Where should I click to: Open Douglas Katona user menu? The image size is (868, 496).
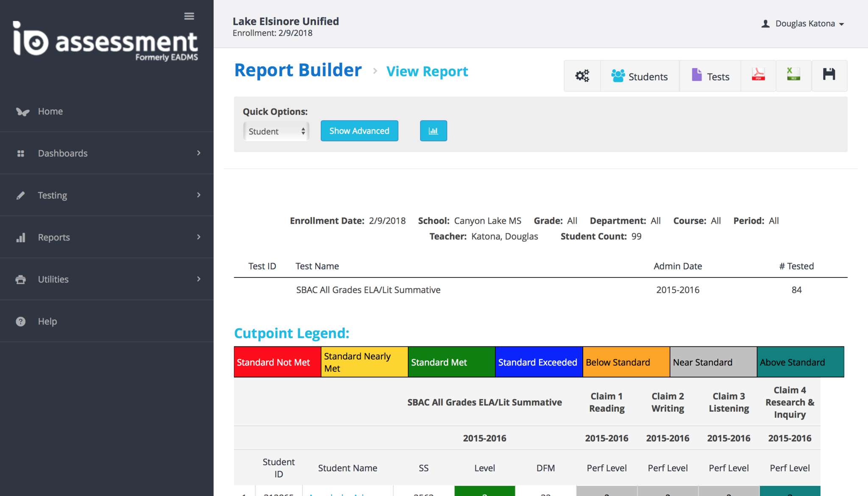(803, 24)
